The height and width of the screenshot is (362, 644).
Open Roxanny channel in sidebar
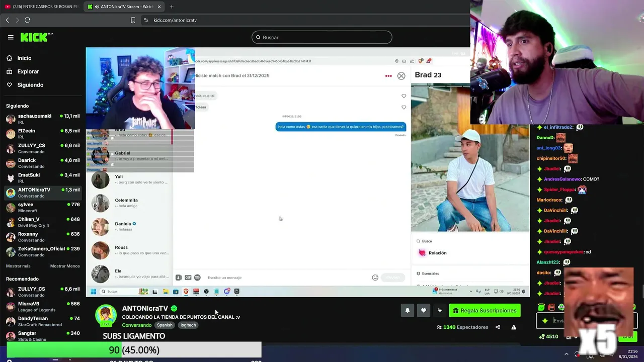pyautogui.click(x=43, y=237)
